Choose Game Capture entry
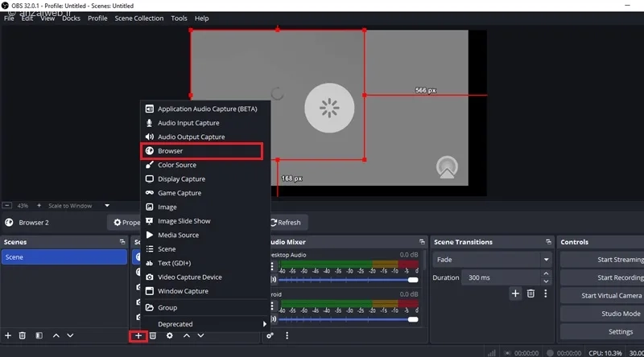This screenshot has height=357, width=644. [x=205, y=193]
